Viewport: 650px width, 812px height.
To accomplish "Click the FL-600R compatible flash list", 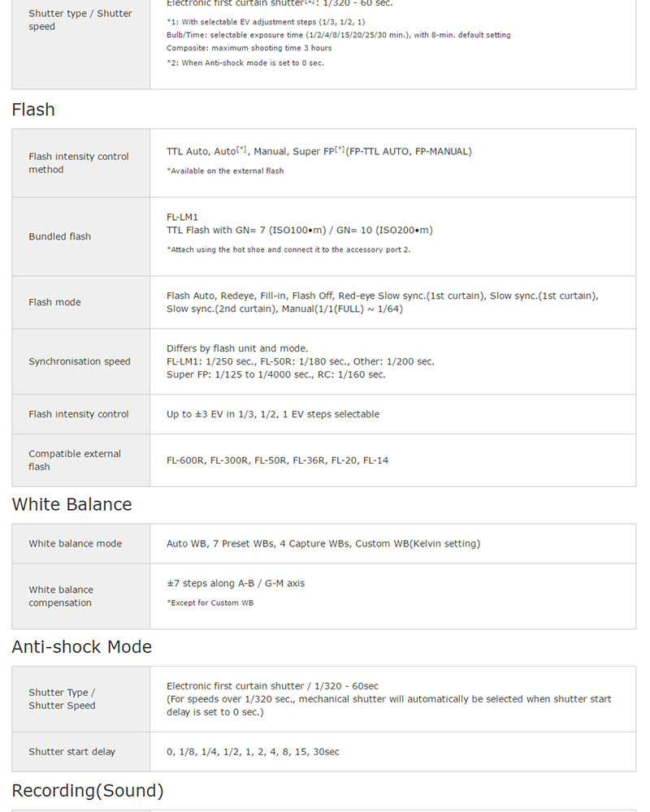I will (277, 460).
